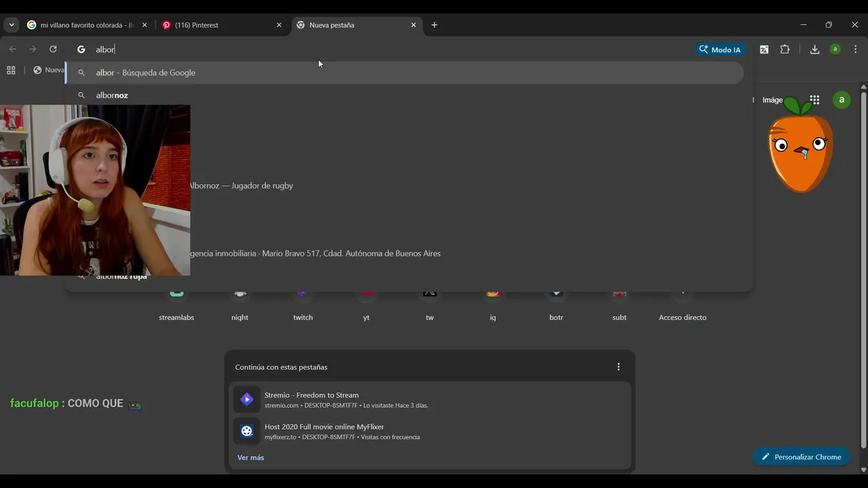This screenshot has width=868, height=488.
Task: Switch to the (116) Pinterest tab
Action: [221, 25]
